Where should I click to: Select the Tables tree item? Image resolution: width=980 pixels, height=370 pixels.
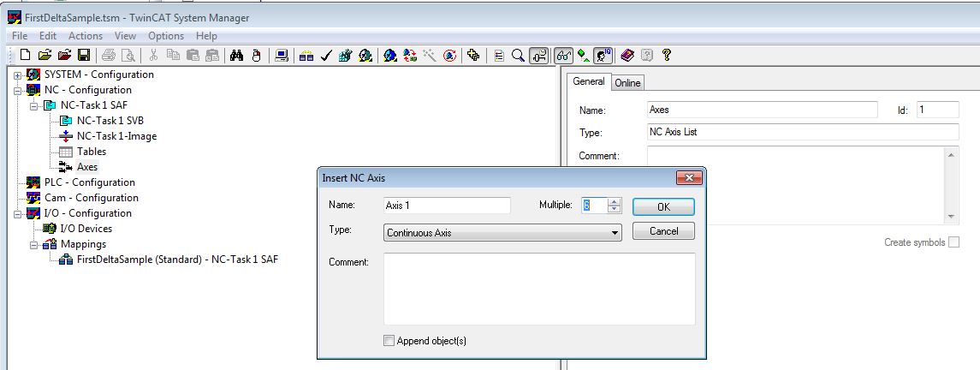[92, 152]
